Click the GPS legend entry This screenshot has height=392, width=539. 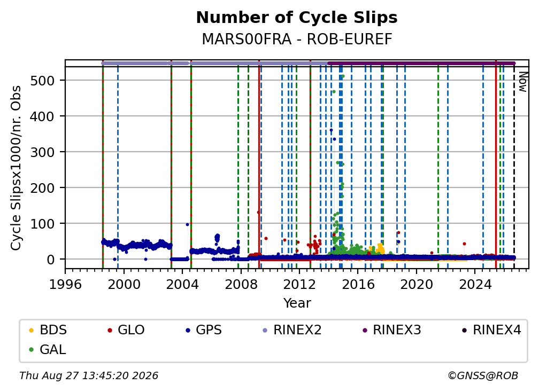[x=204, y=330]
